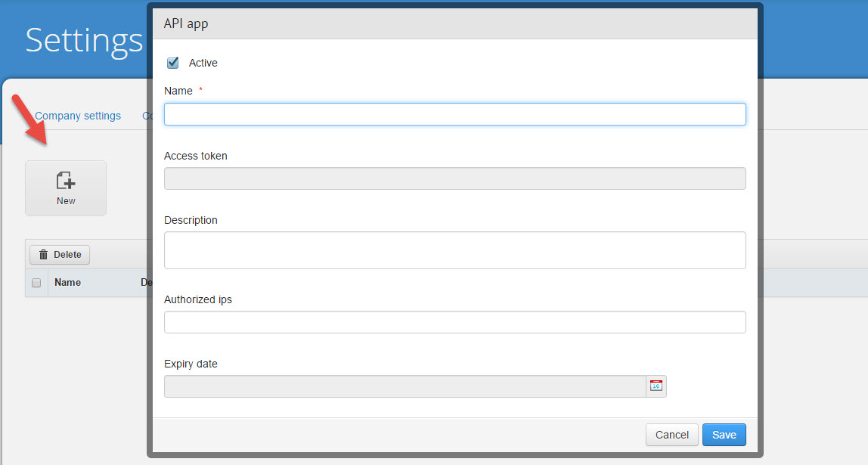This screenshot has width=868, height=465.
Task: Cancel the API app dialog
Action: tap(671, 434)
